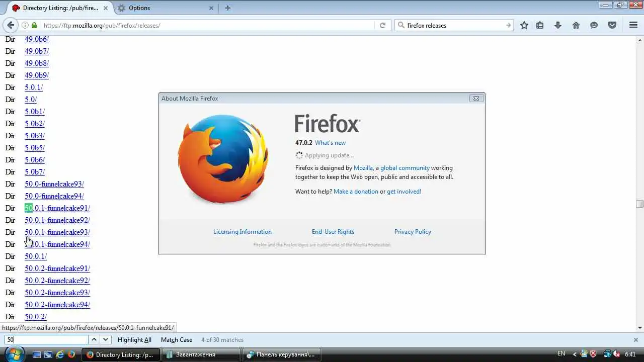The image size is (644, 362).
Task: Open the 49.0b7/ directory
Action: (37, 51)
